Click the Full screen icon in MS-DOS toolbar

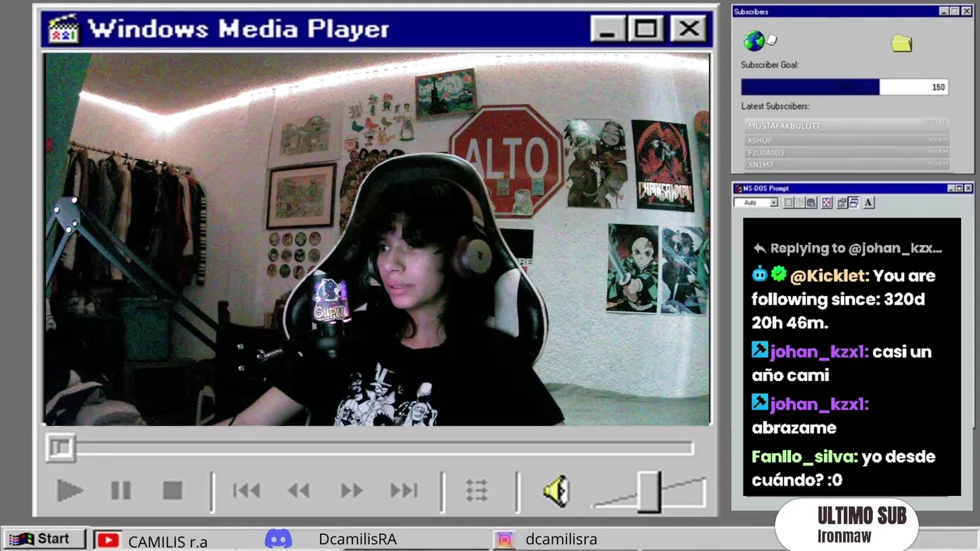click(827, 203)
